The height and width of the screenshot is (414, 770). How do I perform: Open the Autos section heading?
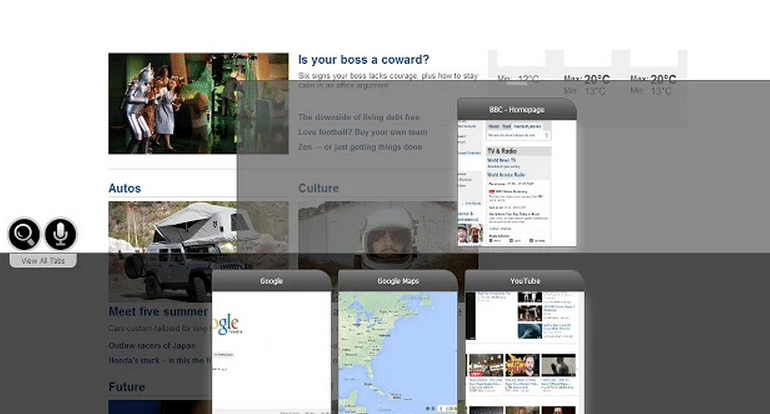125,189
